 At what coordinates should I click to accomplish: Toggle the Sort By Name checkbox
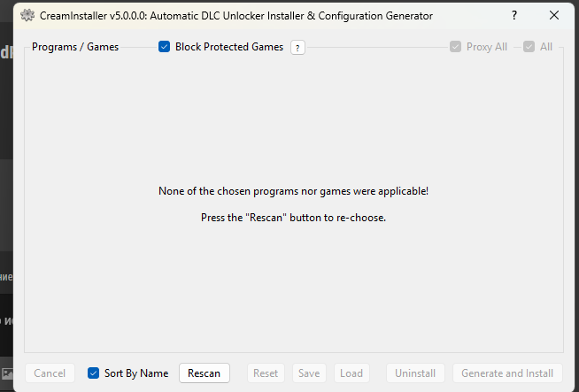point(94,373)
